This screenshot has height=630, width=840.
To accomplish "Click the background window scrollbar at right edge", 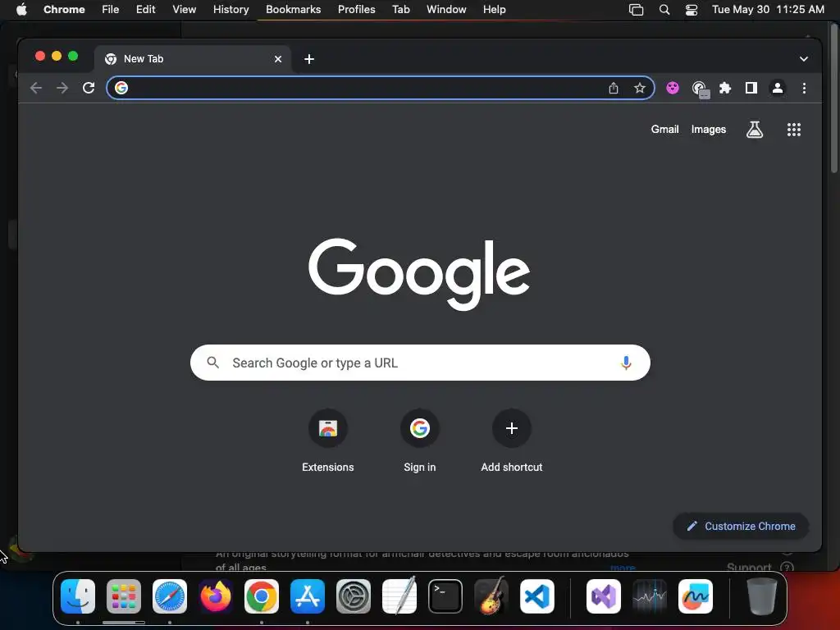I will (833, 97).
